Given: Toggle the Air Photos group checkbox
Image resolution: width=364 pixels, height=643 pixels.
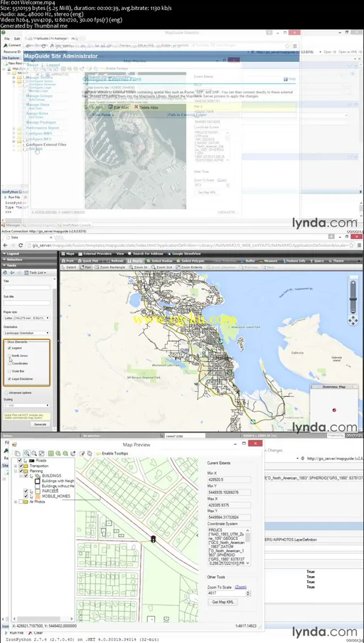Looking at the screenshot, I should click(x=21, y=501).
